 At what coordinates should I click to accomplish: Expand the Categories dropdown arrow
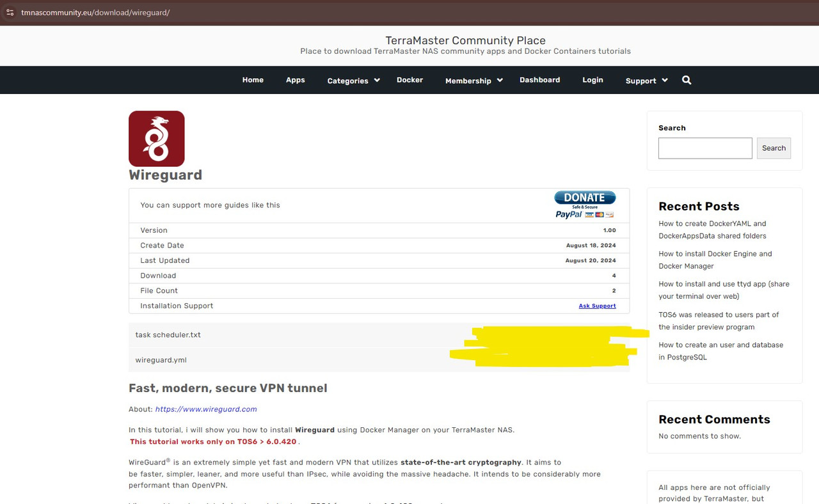377,80
